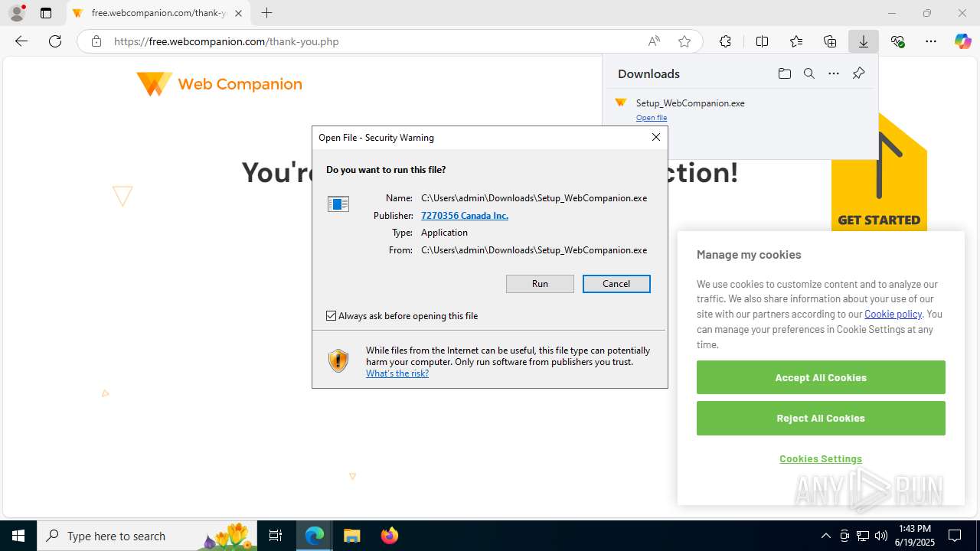Open the Favorites list icon
The height and width of the screenshot is (551, 980).
click(796, 41)
